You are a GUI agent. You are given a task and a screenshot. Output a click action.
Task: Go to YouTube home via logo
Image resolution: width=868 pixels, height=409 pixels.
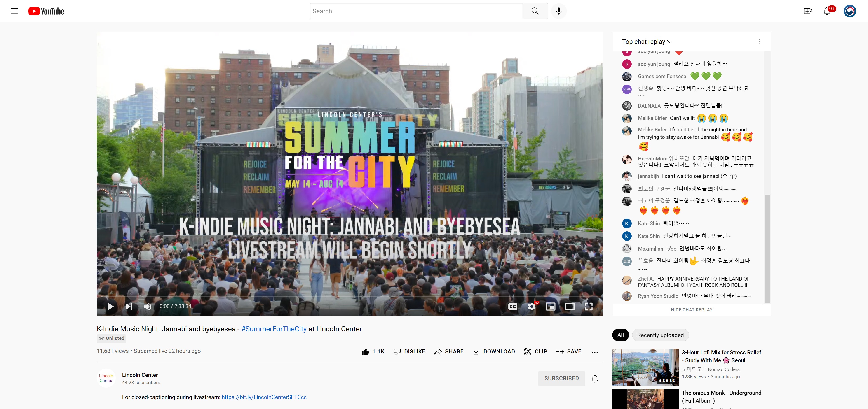[46, 11]
